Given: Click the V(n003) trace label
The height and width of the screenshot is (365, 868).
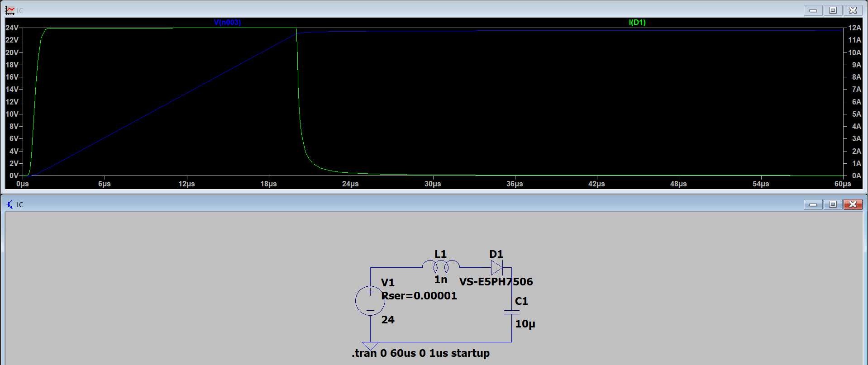Looking at the screenshot, I should (x=227, y=22).
